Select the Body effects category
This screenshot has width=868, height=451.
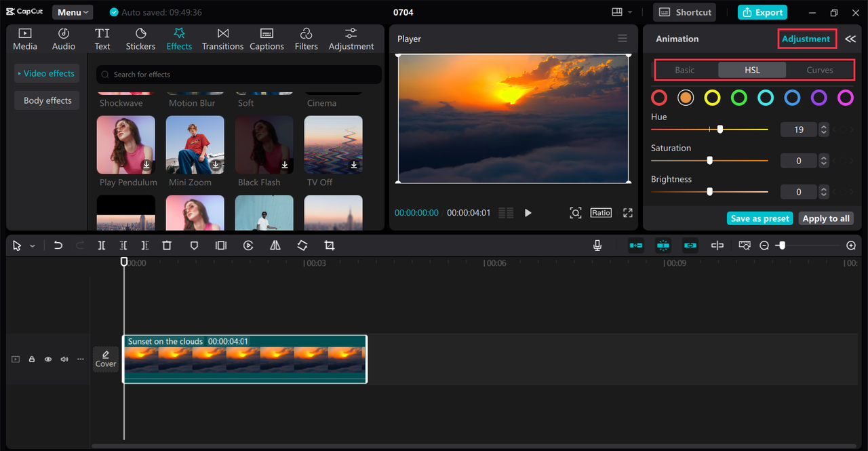47,100
